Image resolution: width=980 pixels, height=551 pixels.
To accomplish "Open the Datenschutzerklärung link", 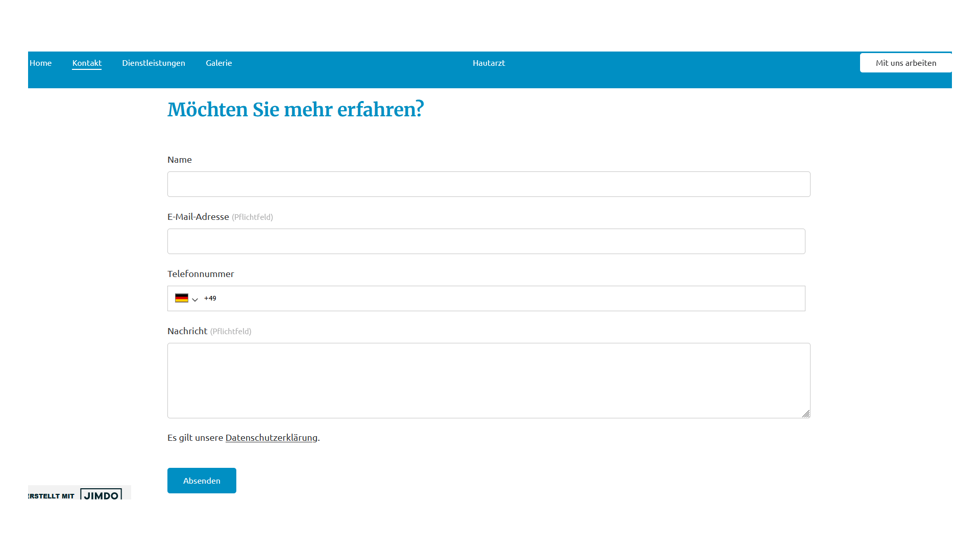I will 271,438.
